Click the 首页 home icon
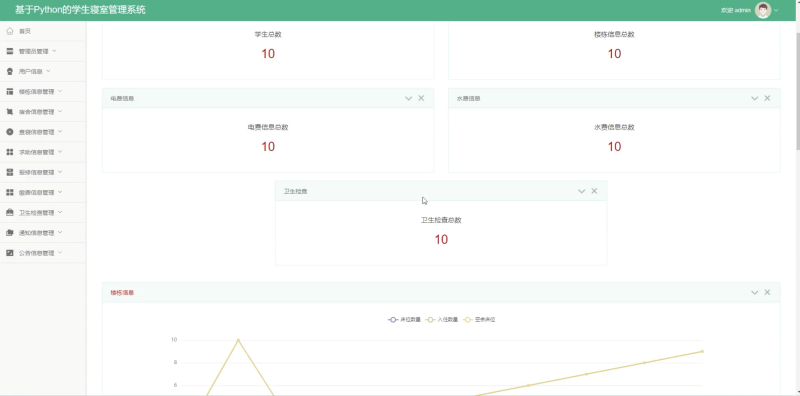The width and height of the screenshot is (800, 396). tap(10, 31)
